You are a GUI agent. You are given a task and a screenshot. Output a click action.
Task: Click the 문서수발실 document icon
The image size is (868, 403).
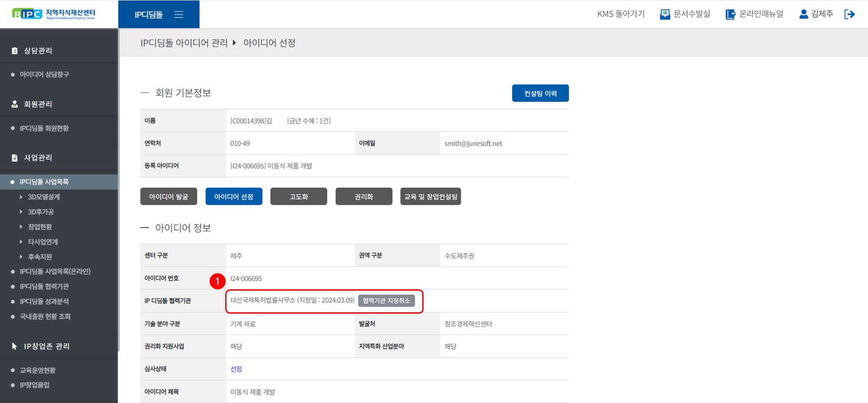(664, 14)
